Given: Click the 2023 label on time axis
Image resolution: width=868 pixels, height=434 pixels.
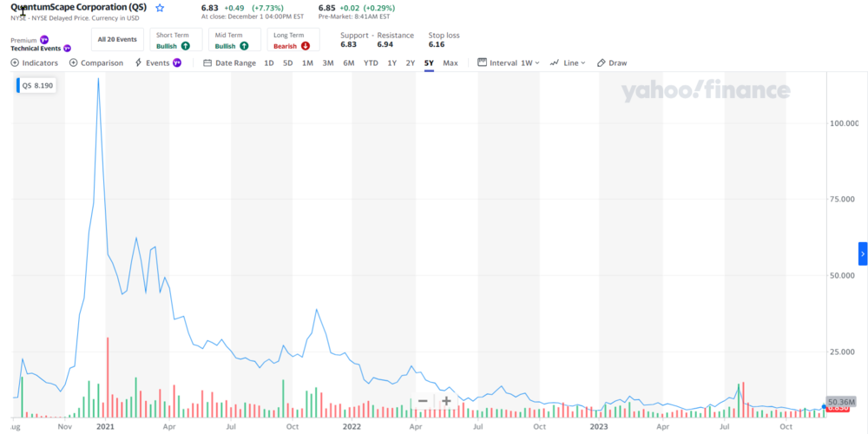Looking at the screenshot, I should point(599,427).
